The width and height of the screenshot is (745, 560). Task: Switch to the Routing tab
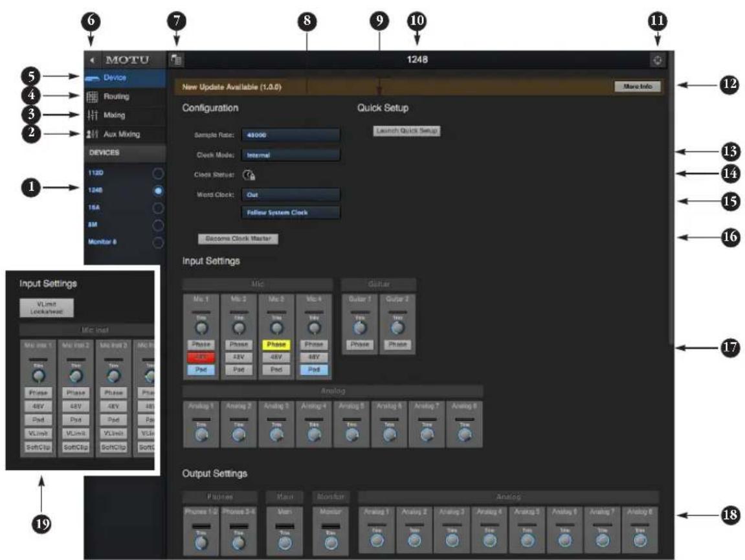[x=125, y=96]
